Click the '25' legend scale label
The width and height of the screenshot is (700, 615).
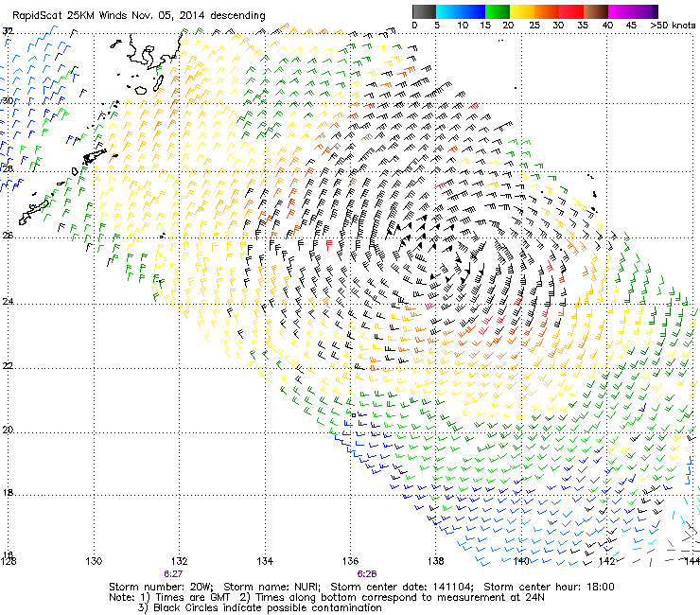pyautogui.click(x=534, y=26)
